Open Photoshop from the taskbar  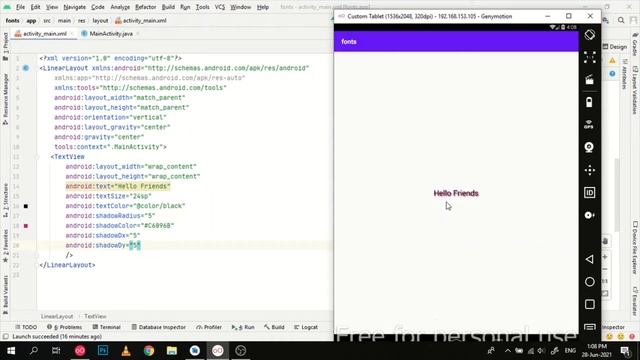tap(103, 351)
